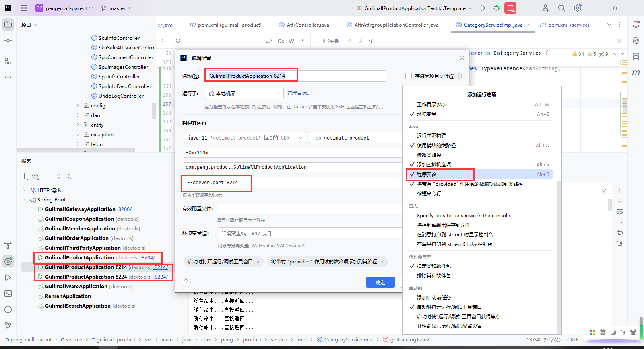Click the filter search results funnel icon

tap(371, 41)
